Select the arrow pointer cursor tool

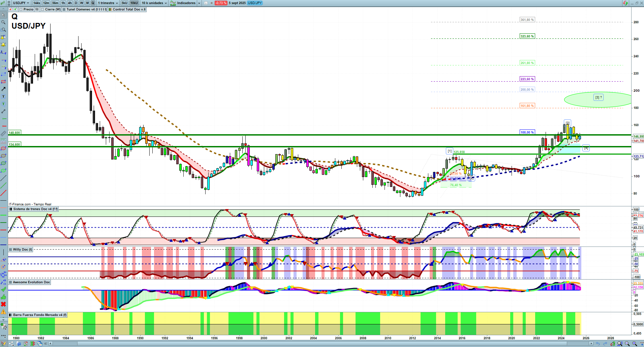(x=3, y=15)
